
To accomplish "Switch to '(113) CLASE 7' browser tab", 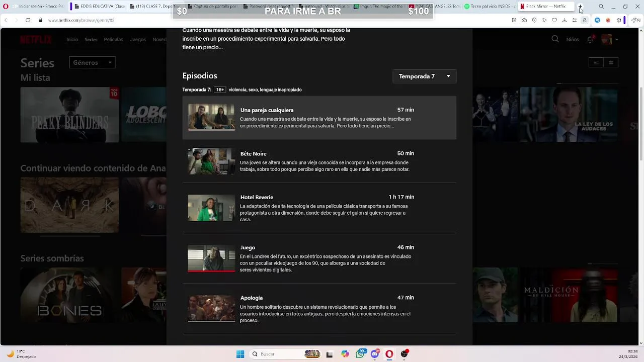I will pos(155,7).
